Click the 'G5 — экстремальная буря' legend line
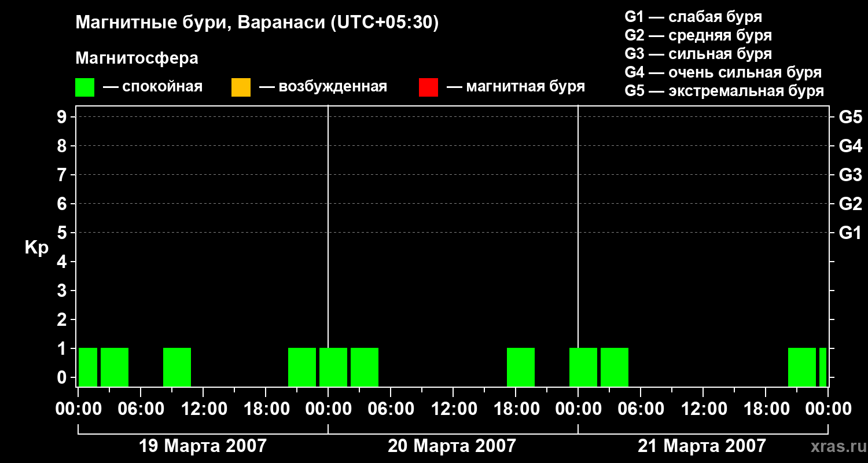868x463 pixels. (x=724, y=91)
